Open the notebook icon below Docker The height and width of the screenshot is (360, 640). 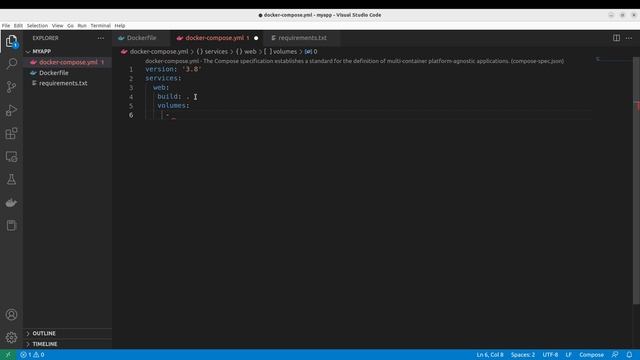tap(11, 225)
